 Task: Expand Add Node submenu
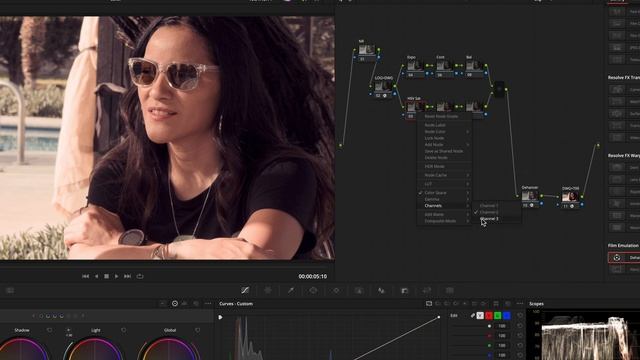click(444, 144)
